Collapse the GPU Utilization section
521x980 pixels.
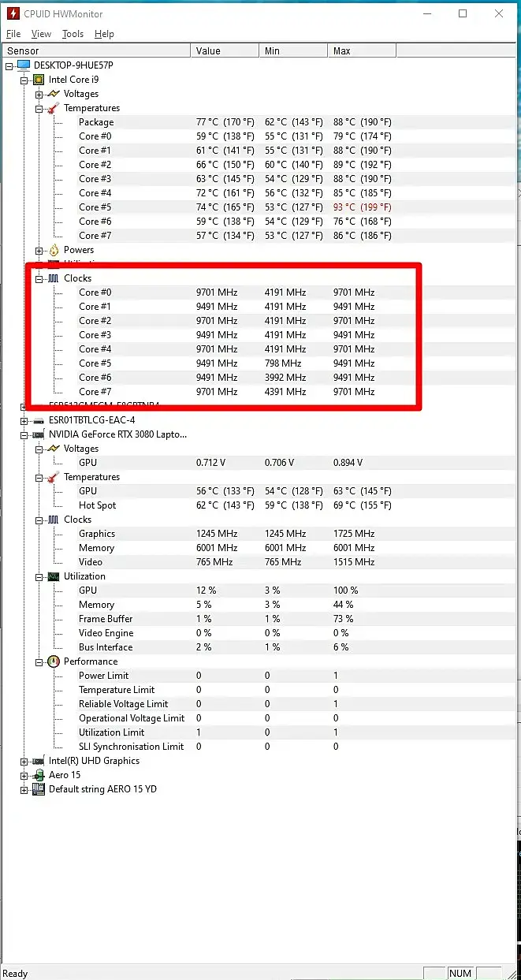(x=39, y=576)
